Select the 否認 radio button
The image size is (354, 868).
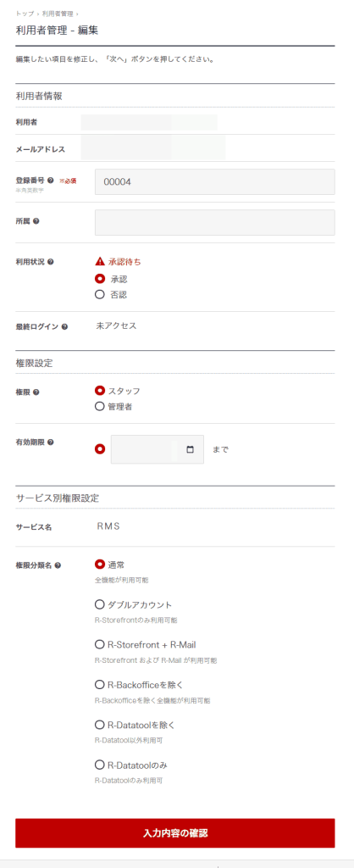point(100,294)
